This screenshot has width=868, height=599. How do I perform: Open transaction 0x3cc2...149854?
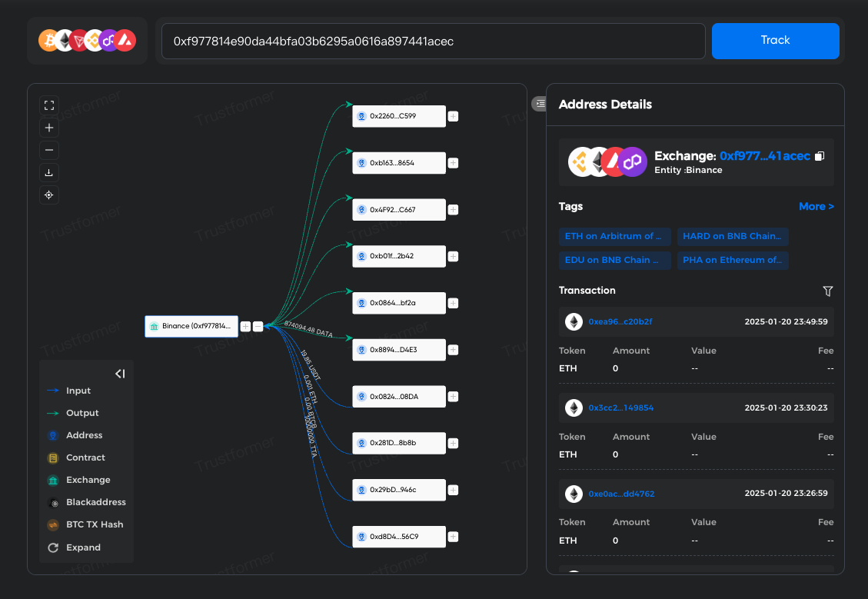pos(620,408)
